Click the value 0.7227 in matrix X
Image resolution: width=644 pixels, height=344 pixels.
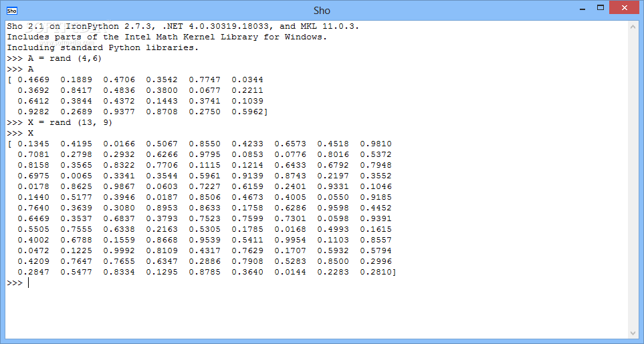[x=205, y=186]
